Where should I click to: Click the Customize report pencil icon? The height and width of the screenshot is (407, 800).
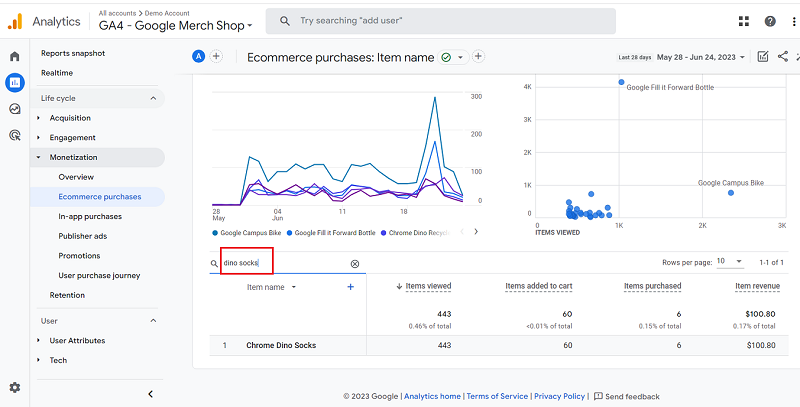pyautogui.click(x=763, y=57)
